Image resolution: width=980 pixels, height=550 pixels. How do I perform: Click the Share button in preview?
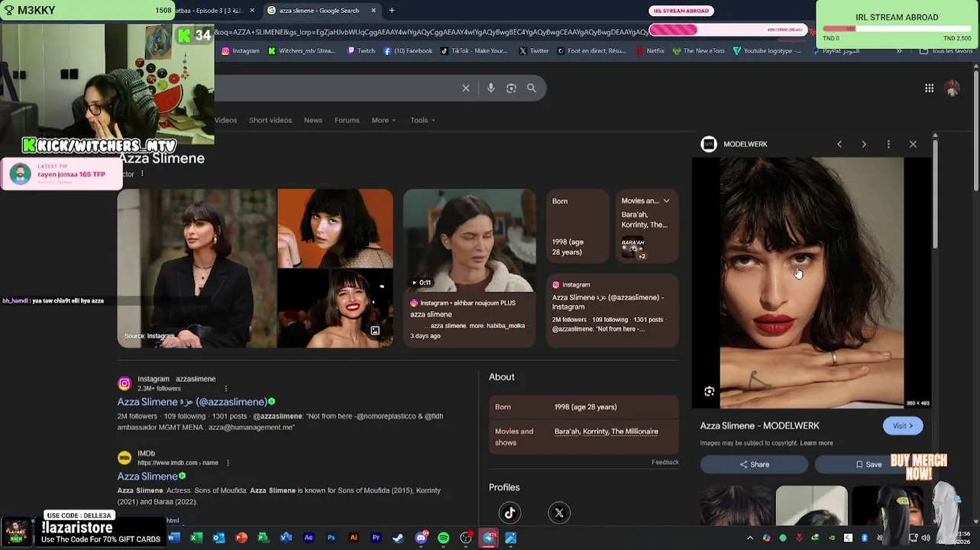pos(754,464)
